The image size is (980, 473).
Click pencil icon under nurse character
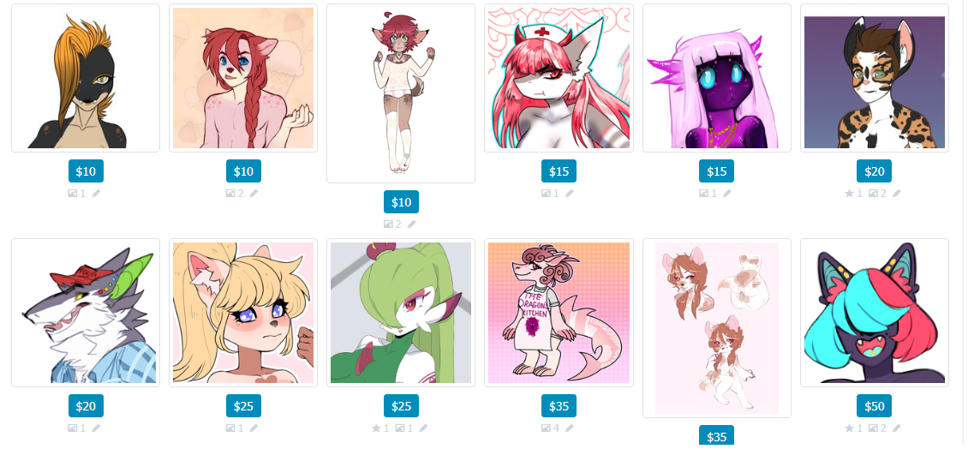coord(570,194)
